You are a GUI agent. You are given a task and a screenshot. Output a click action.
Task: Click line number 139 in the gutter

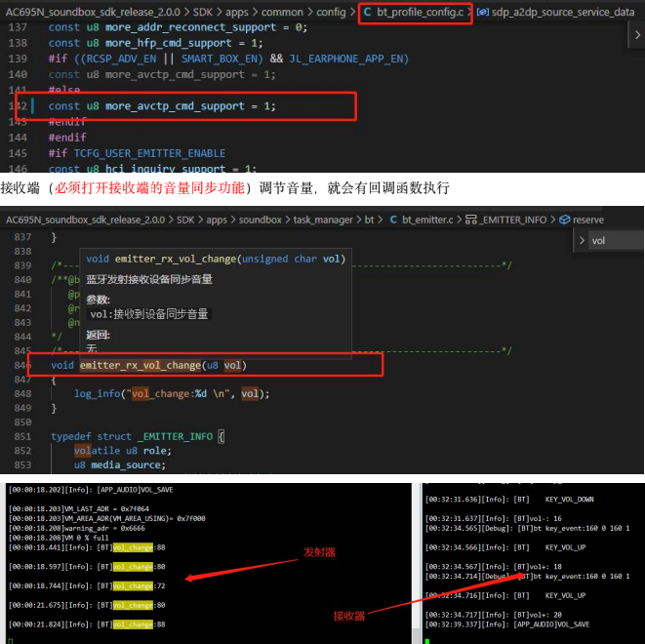[18, 59]
